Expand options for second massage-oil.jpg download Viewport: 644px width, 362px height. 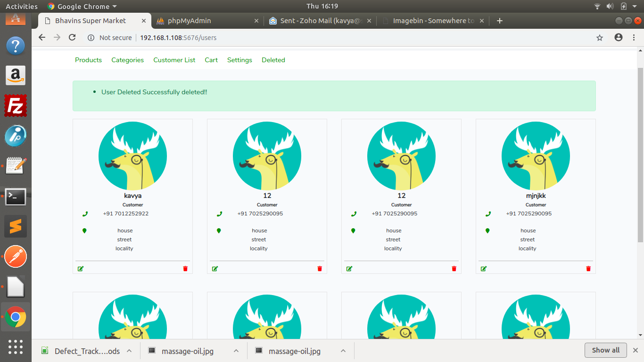[x=343, y=351]
